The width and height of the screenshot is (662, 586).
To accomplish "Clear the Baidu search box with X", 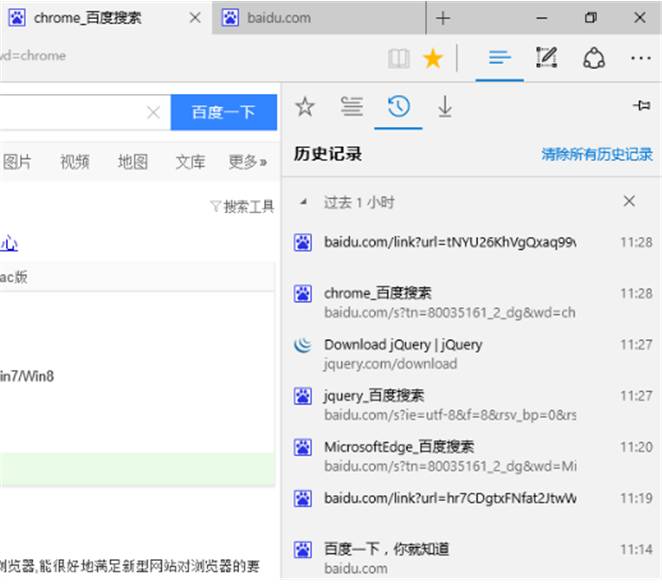I will (x=153, y=112).
